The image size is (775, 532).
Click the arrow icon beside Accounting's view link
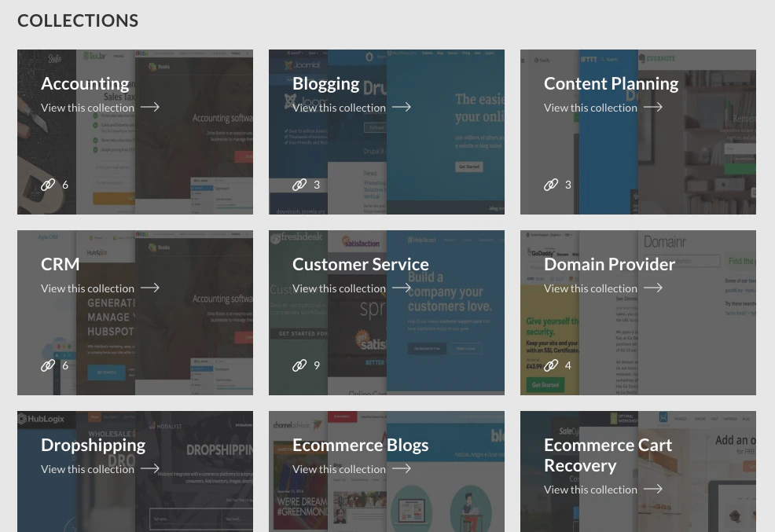tap(149, 107)
